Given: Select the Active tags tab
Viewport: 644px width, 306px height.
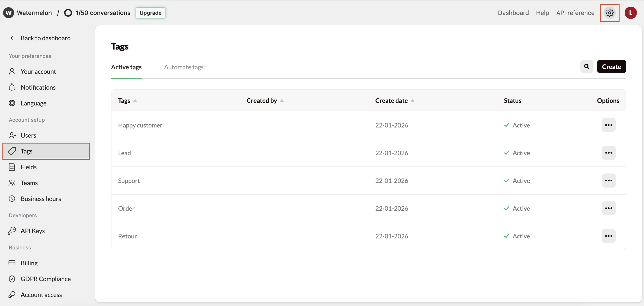Looking at the screenshot, I should click(126, 67).
